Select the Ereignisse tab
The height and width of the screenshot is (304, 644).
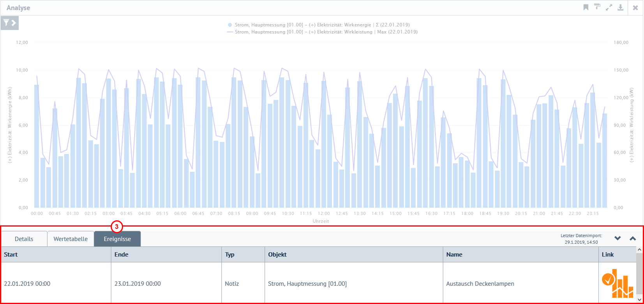117,239
